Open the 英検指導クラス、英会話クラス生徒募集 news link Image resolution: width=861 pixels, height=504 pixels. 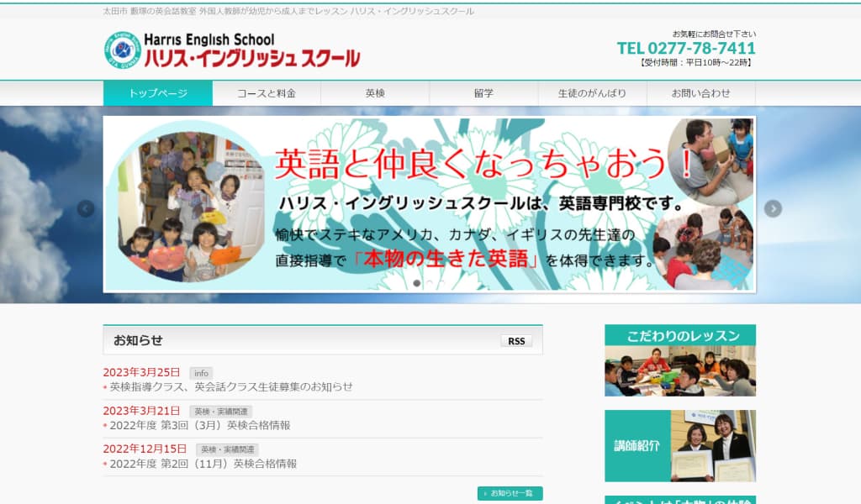[231, 386]
